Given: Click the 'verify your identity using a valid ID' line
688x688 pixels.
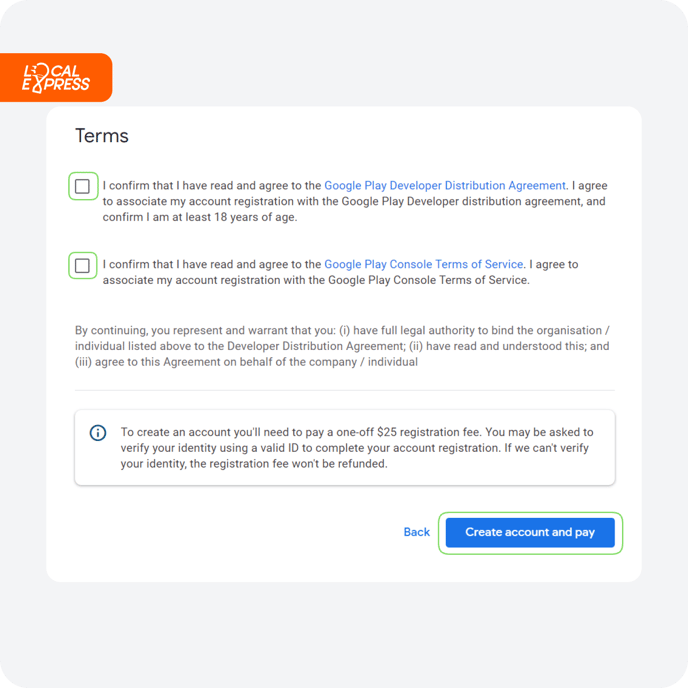Looking at the screenshot, I should click(x=355, y=448).
